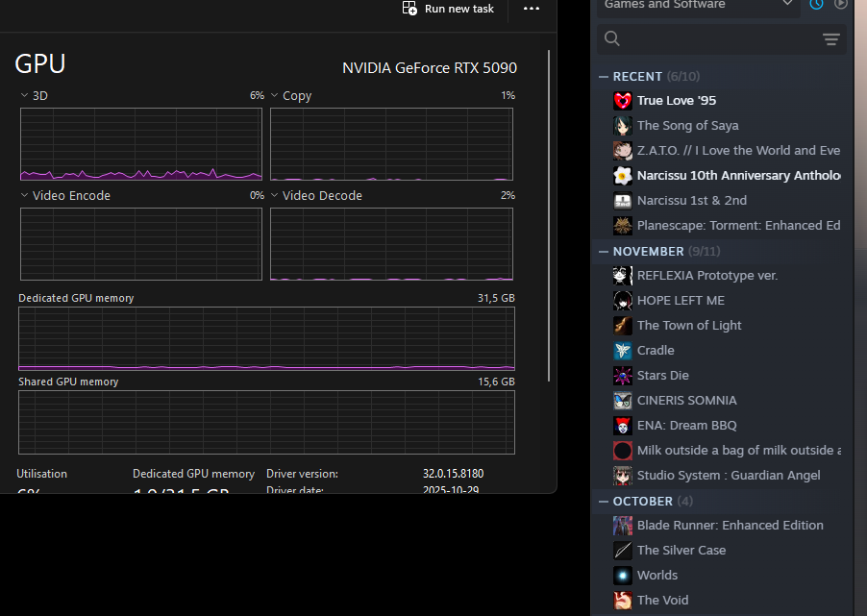
Task: Click the Dedicated GPU memory graph
Action: pos(266,338)
